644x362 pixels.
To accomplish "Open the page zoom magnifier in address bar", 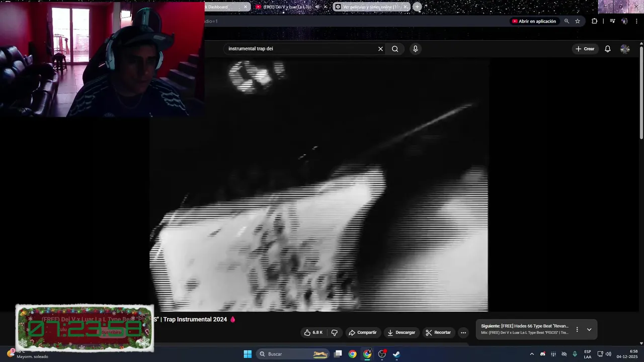I will coord(567,21).
